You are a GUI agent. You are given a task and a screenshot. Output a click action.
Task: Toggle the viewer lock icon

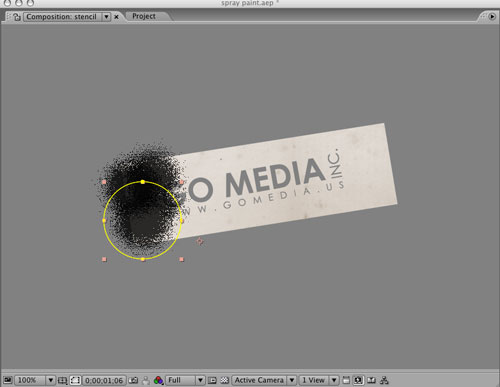pos(17,17)
